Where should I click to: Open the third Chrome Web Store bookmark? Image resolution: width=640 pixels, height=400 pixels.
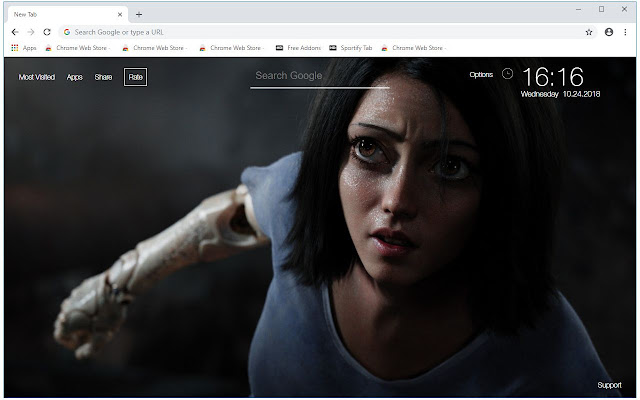pyautogui.click(x=231, y=48)
